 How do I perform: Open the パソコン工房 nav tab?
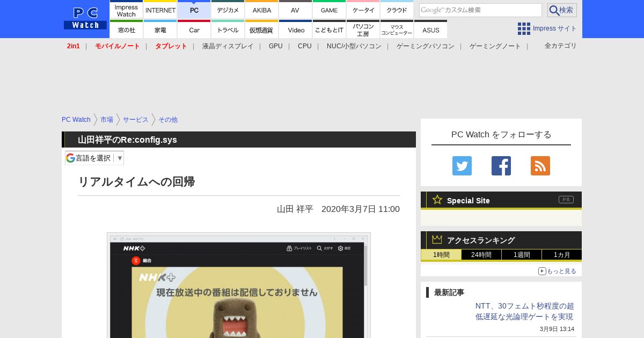[x=363, y=29]
